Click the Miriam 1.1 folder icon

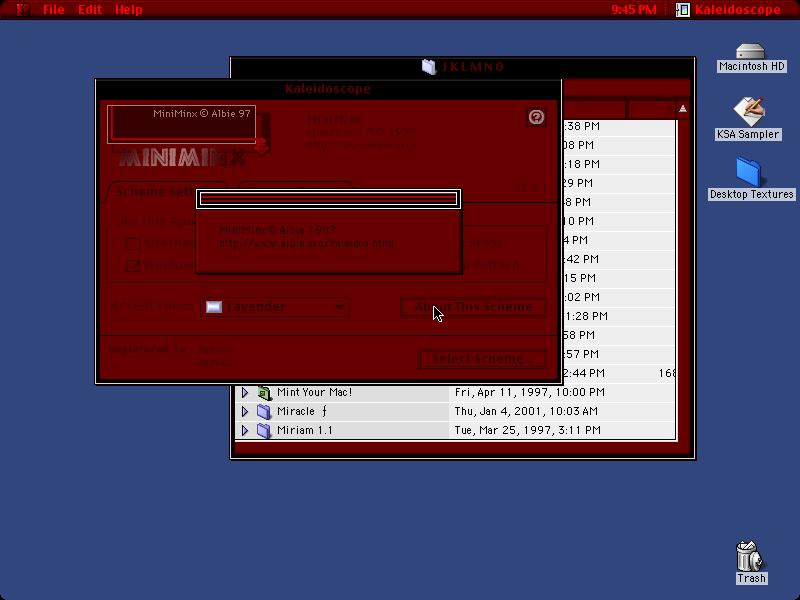tap(264, 430)
